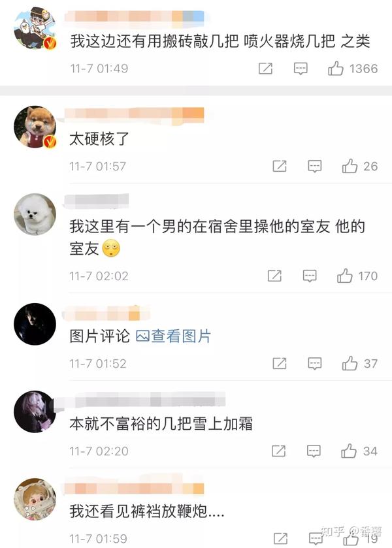This screenshot has width=392, height=548.
Task: Repost the comment posted at 11-7 01:49
Action: [x=265, y=69]
